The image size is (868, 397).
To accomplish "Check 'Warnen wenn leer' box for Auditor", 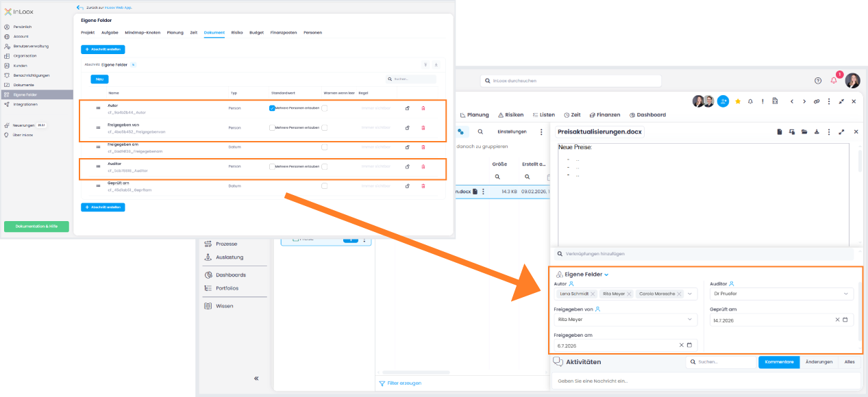I will coord(324,166).
